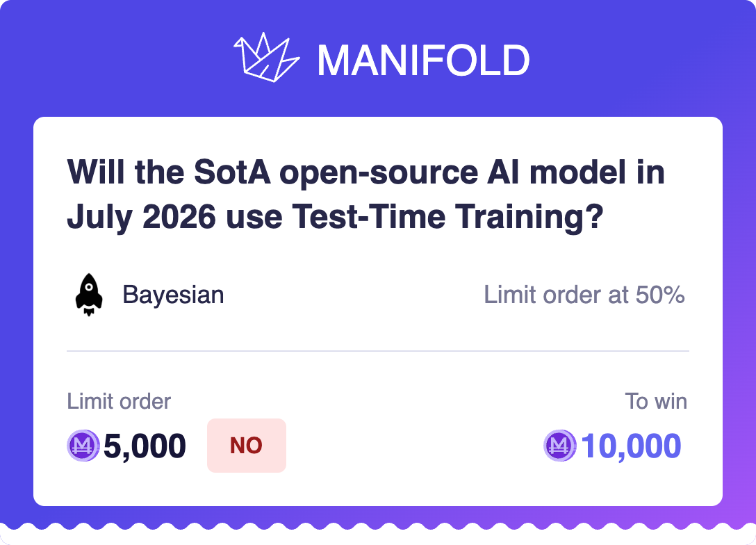Viewport: 756px width, 545px height.
Task: Click the mana coin next to 10,000
Action: click(x=560, y=446)
